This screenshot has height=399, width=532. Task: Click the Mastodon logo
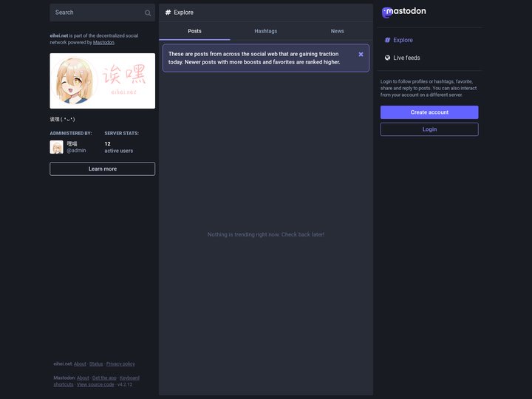point(403,13)
